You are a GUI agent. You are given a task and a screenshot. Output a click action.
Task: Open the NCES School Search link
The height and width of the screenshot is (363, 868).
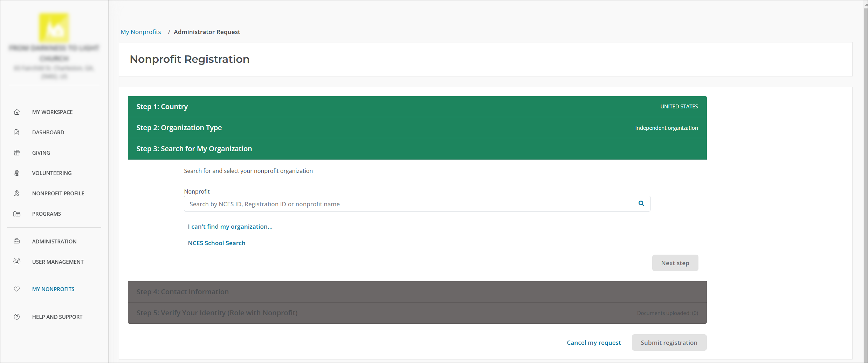pos(216,243)
